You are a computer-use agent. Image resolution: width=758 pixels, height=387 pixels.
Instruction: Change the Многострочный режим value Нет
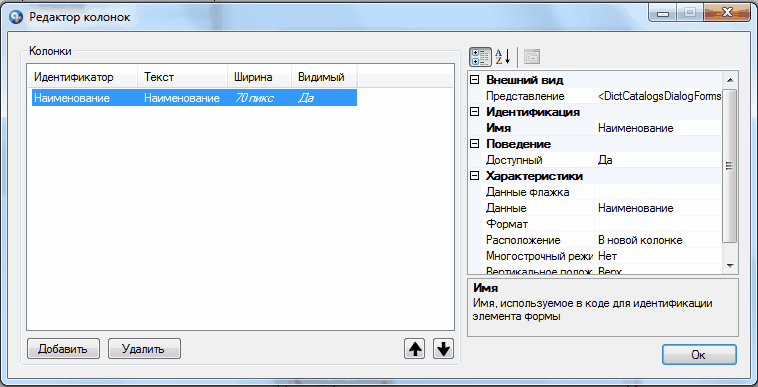659,256
